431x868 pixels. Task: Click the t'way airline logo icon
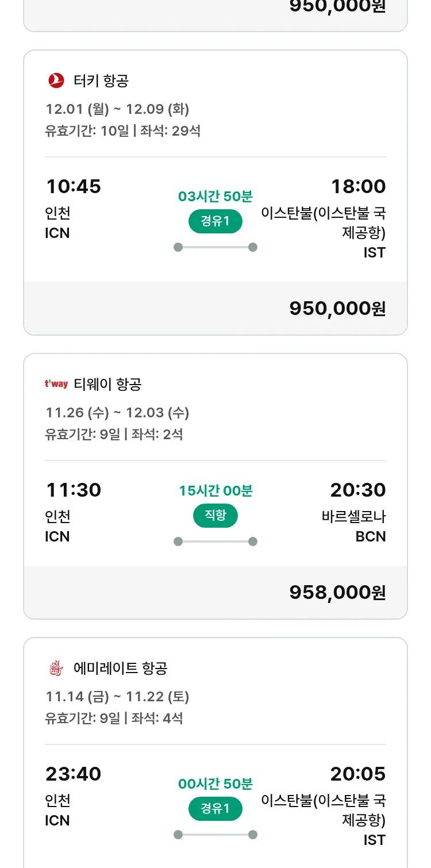point(56,384)
